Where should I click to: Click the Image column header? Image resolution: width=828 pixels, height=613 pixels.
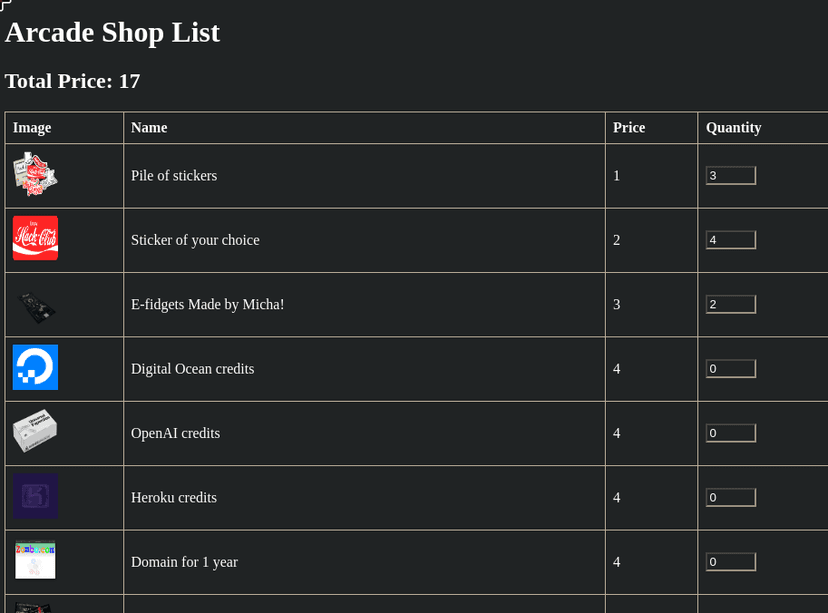(32, 128)
